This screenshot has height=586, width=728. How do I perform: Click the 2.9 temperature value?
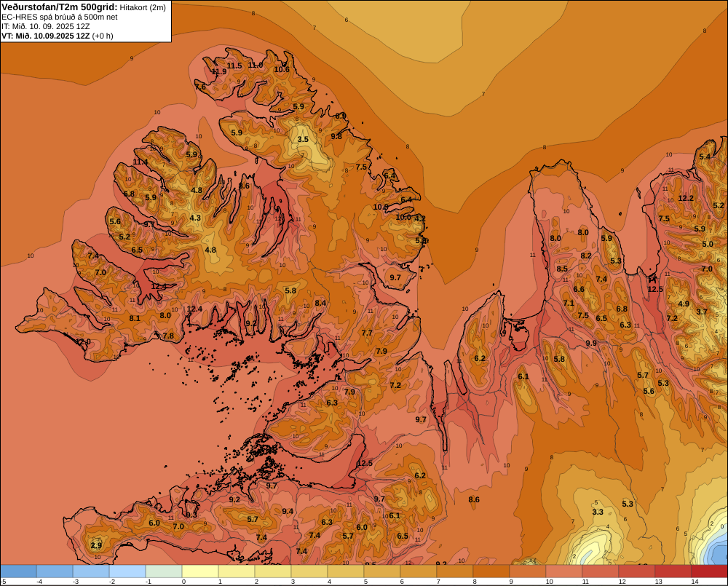pyautogui.click(x=96, y=546)
